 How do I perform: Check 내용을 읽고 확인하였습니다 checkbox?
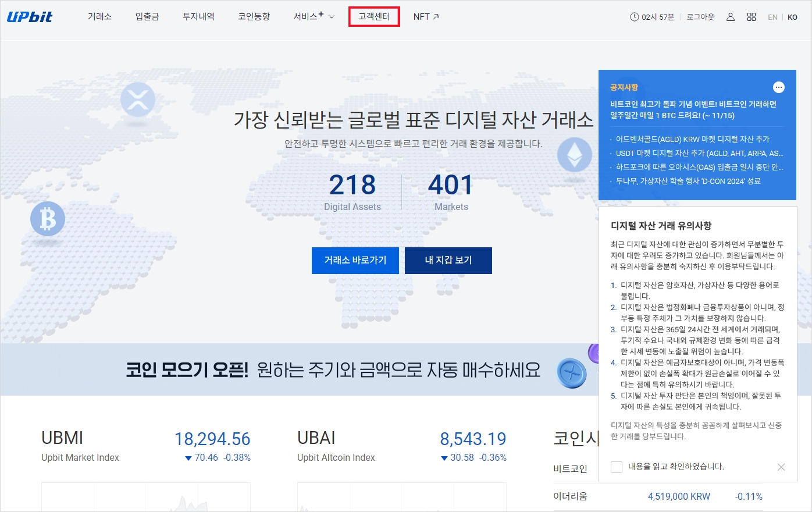coord(617,467)
